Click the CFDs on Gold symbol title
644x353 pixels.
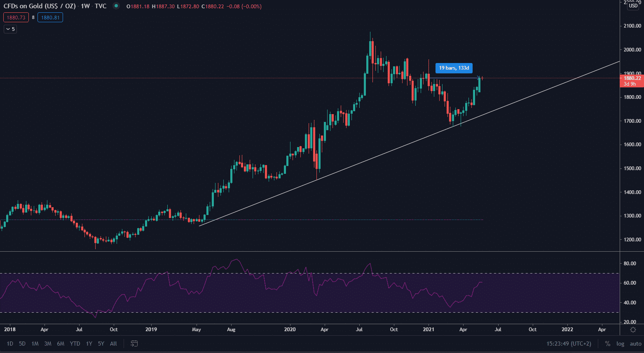40,6
